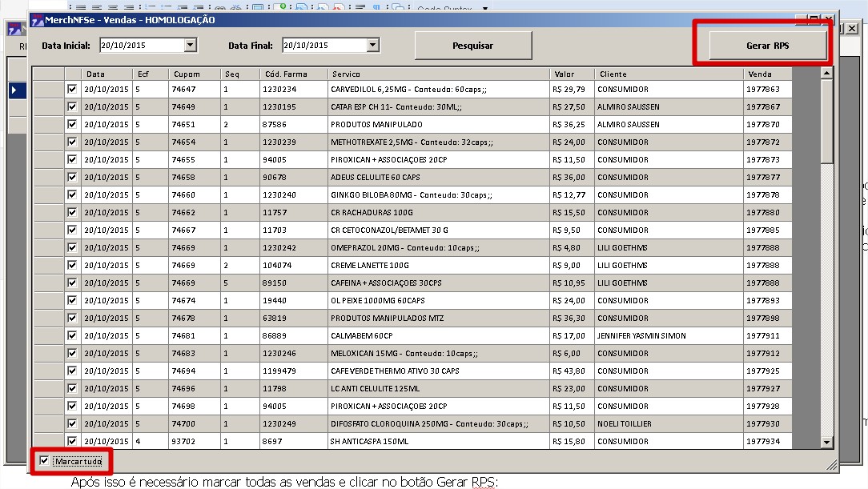Toggle checkbox for CALMABEM 60CP sale

point(73,336)
